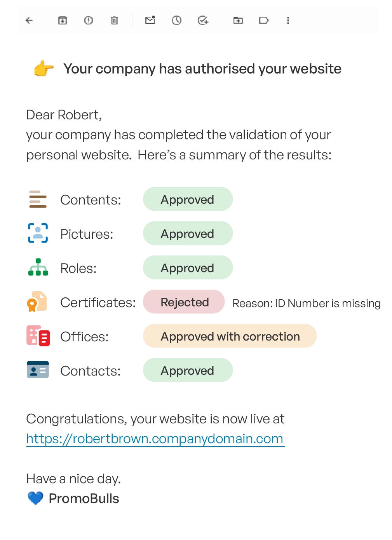The height and width of the screenshot is (540, 392).
Task: Report this email as spam
Action: click(x=88, y=21)
